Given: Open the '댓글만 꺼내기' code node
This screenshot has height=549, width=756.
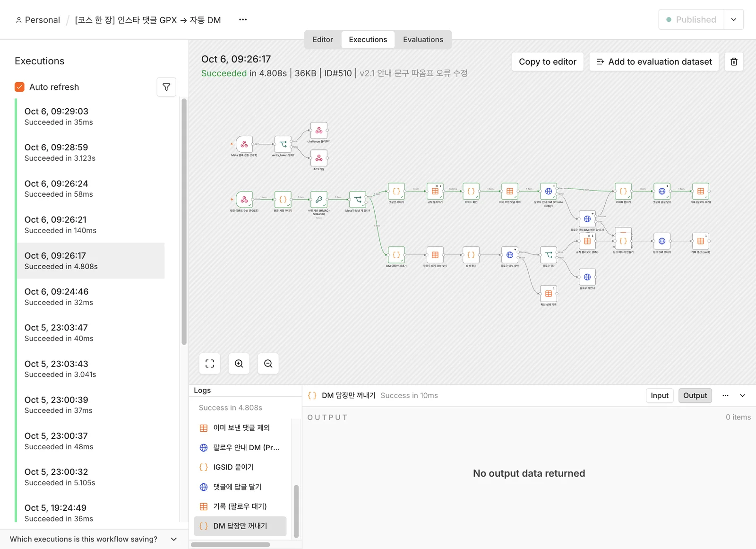Looking at the screenshot, I should (x=396, y=191).
